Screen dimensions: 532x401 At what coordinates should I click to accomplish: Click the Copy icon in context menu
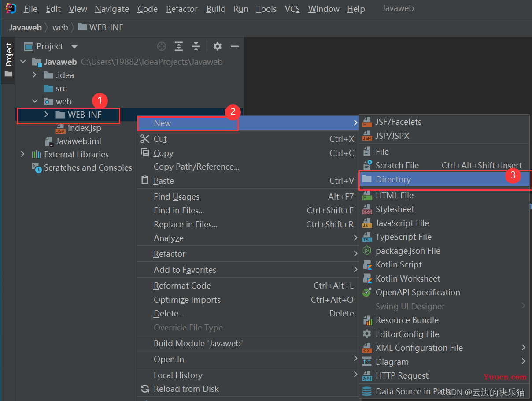click(x=145, y=152)
